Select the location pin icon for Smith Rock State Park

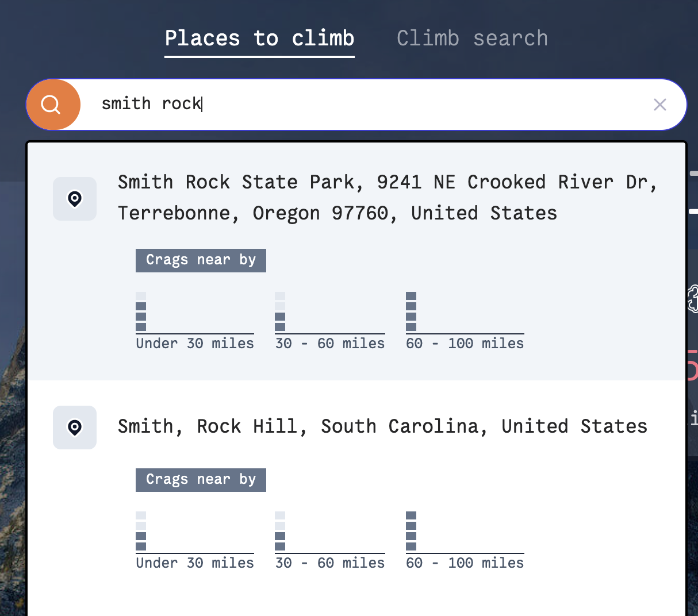[x=74, y=199]
